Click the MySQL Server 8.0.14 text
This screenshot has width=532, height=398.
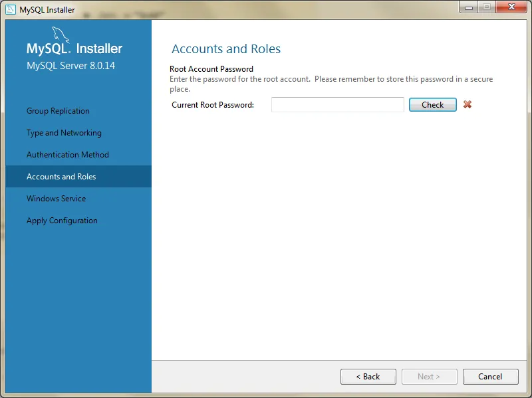point(70,65)
